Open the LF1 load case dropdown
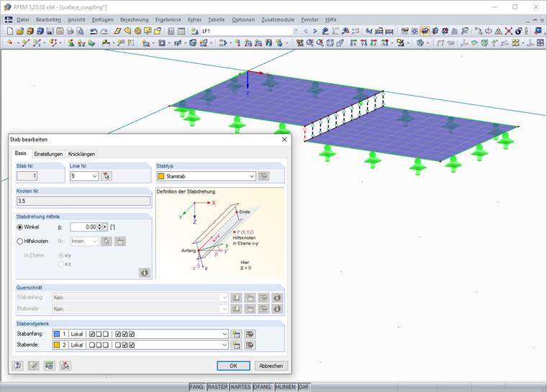The width and height of the screenshot is (547, 392). click(x=296, y=31)
